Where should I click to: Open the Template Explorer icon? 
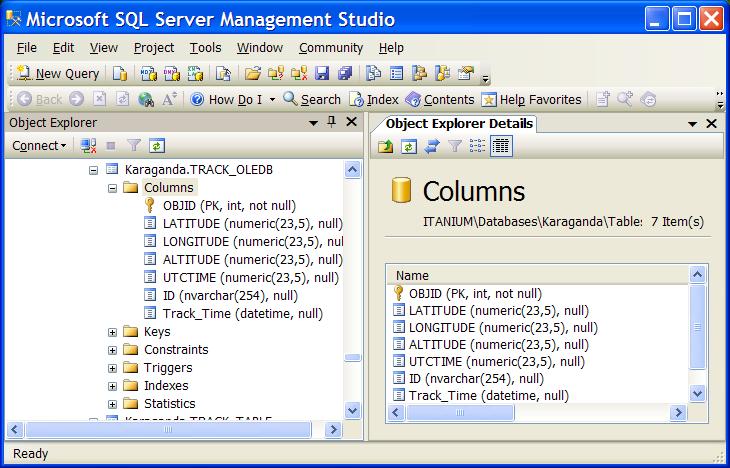pyautogui.click(x=442, y=74)
